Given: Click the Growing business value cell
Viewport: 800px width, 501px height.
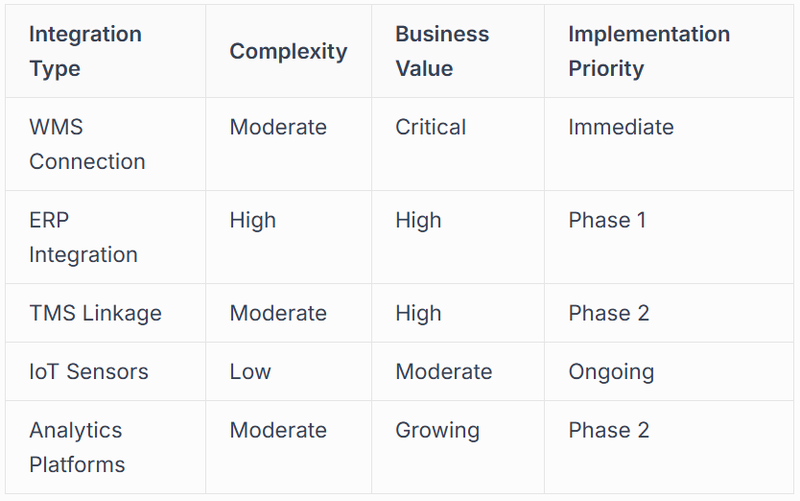Looking at the screenshot, I should [437, 430].
